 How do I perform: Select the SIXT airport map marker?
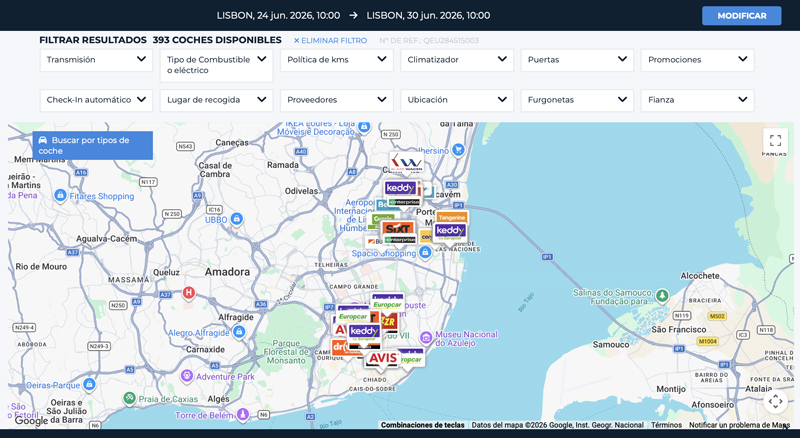coord(398,228)
